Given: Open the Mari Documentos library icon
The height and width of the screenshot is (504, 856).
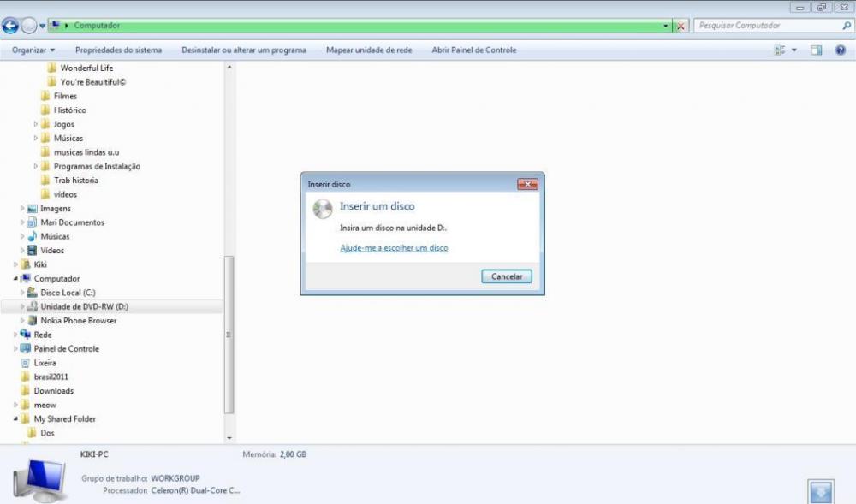Looking at the screenshot, I should click(x=33, y=222).
